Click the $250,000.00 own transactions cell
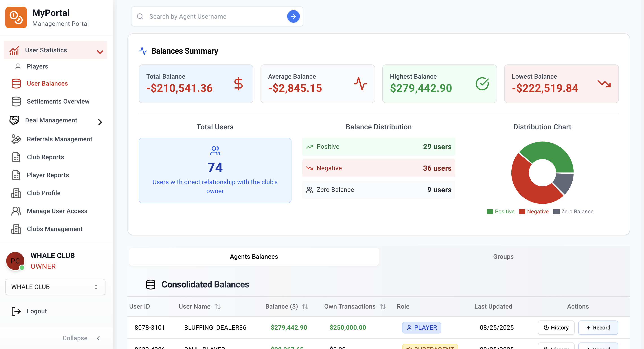Screen dimensions: 644x349 [348, 327]
